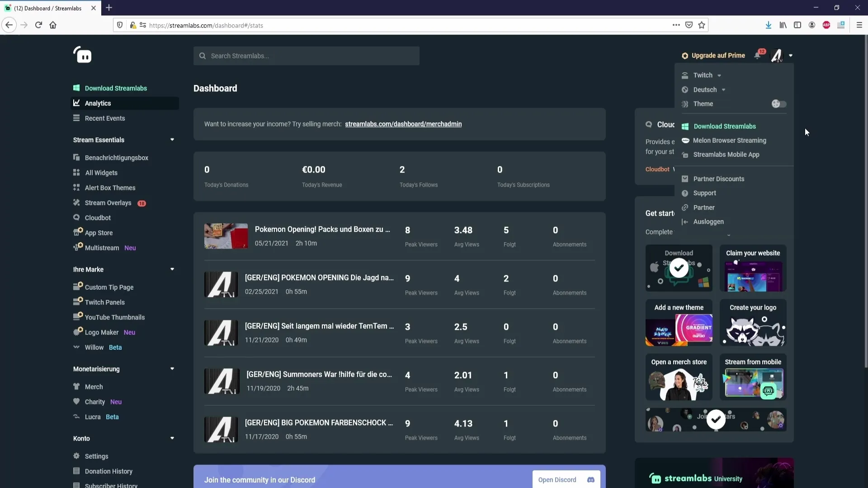Open a new browser tab
This screenshot has height=488, width=868.
click(109, 8)
